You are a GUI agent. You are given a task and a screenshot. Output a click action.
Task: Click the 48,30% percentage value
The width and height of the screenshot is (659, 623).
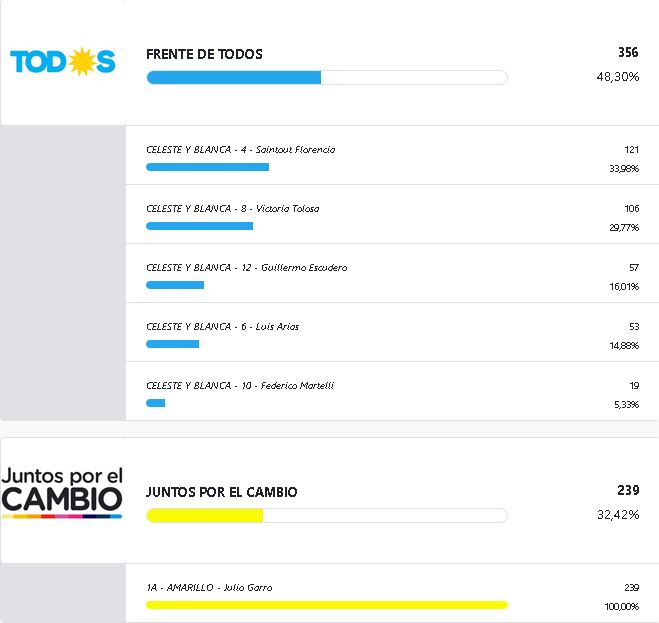tap(616, 77)
